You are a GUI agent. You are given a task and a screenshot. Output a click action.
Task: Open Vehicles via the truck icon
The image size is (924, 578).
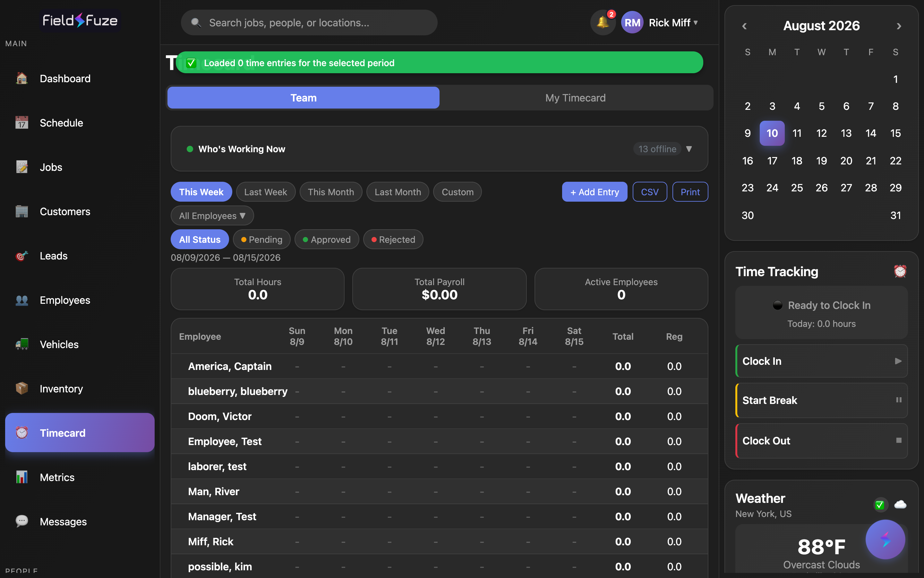click(x=22, y=345)
